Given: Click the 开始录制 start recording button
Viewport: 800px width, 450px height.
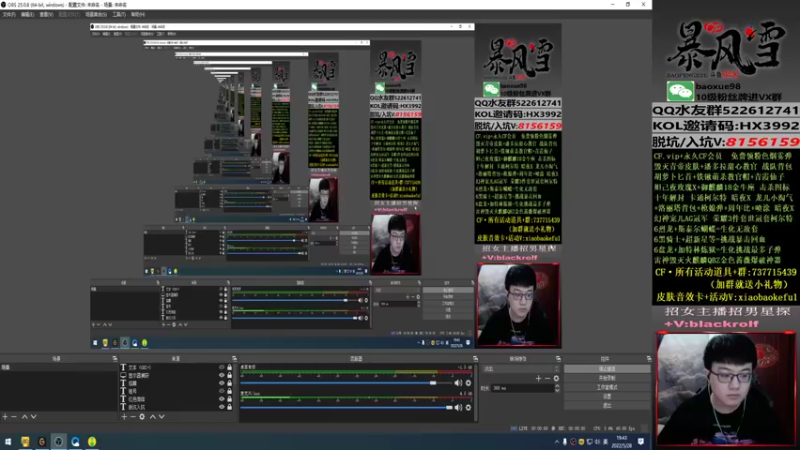Looking at the screenshot, I should (607, 378).
